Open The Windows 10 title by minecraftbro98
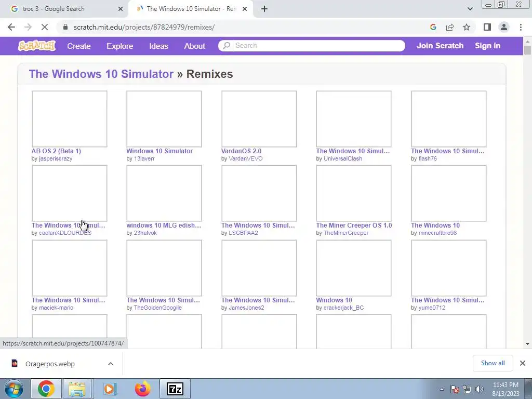Screen dimensions: 532x399 pos(435,225)
